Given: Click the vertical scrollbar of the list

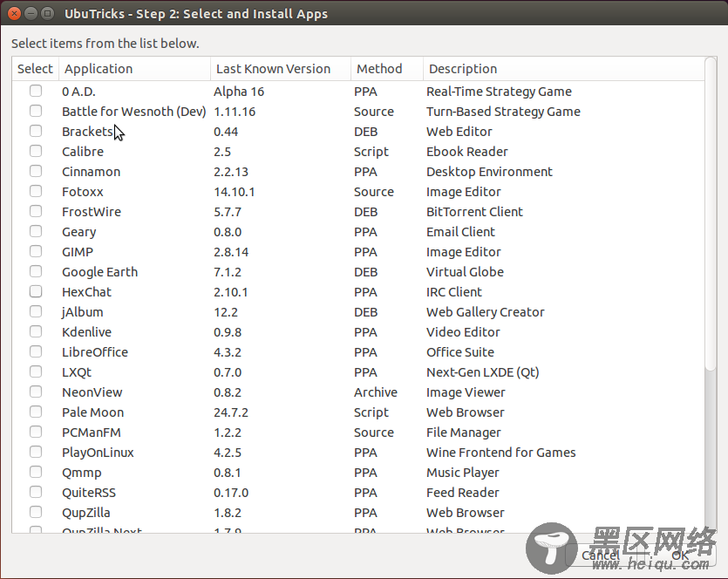Looking at the screenshot, I should [711, 214].
